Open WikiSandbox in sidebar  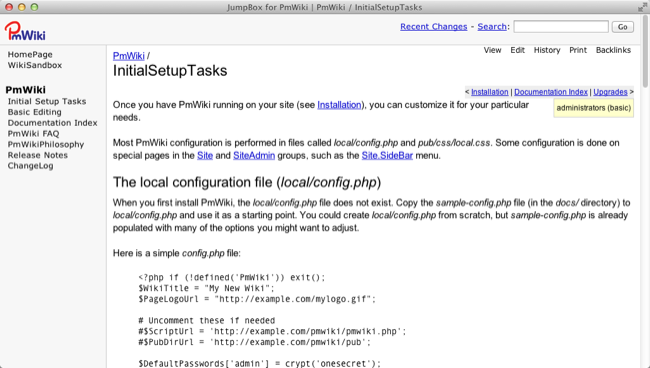pos(35,65)
